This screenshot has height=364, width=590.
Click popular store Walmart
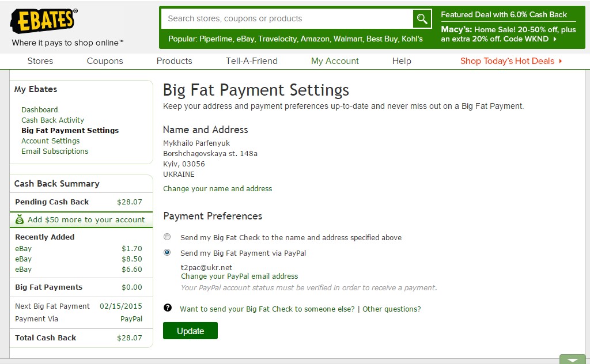(348, 39)
